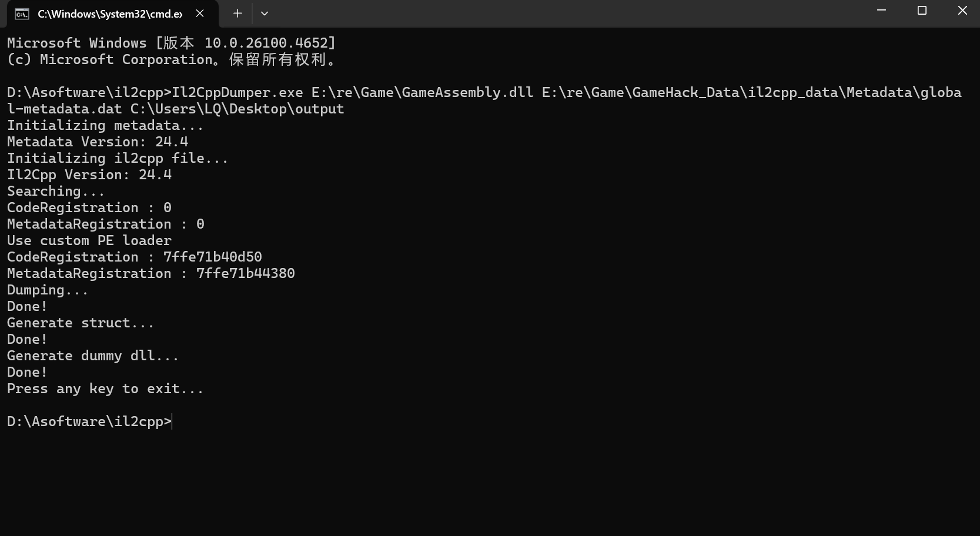Maximize the terminal window
Viewport: 980px width, 536px height.
(x=922, y=11)
